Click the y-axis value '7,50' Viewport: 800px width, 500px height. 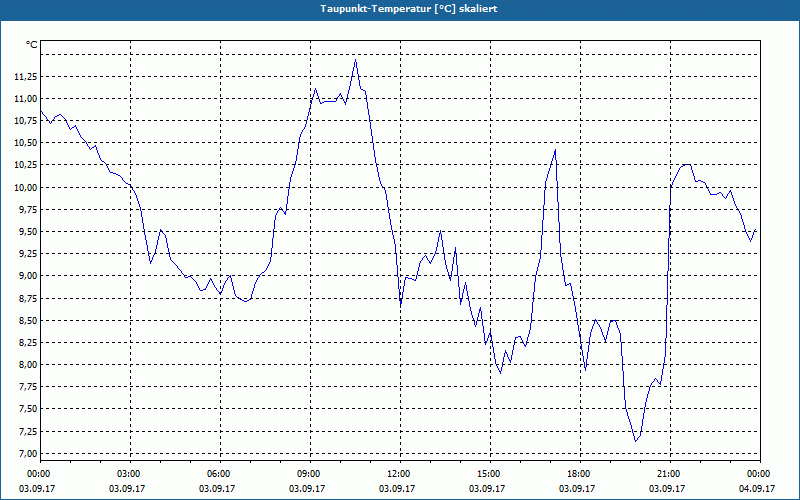click(27, 409)
